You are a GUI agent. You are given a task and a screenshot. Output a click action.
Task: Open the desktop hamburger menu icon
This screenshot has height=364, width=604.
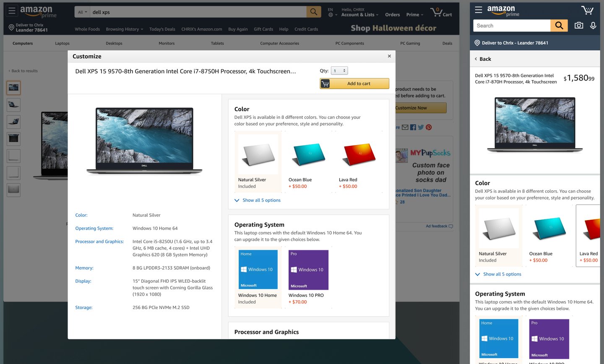click(x=12, y=10)
